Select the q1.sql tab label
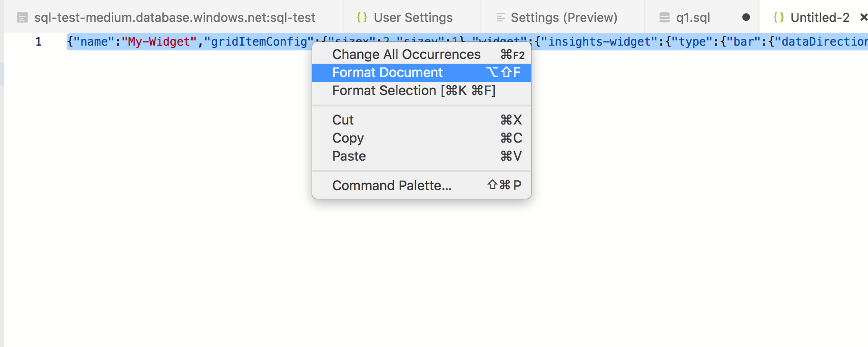868x347 pixels. (x=693, y=18)
